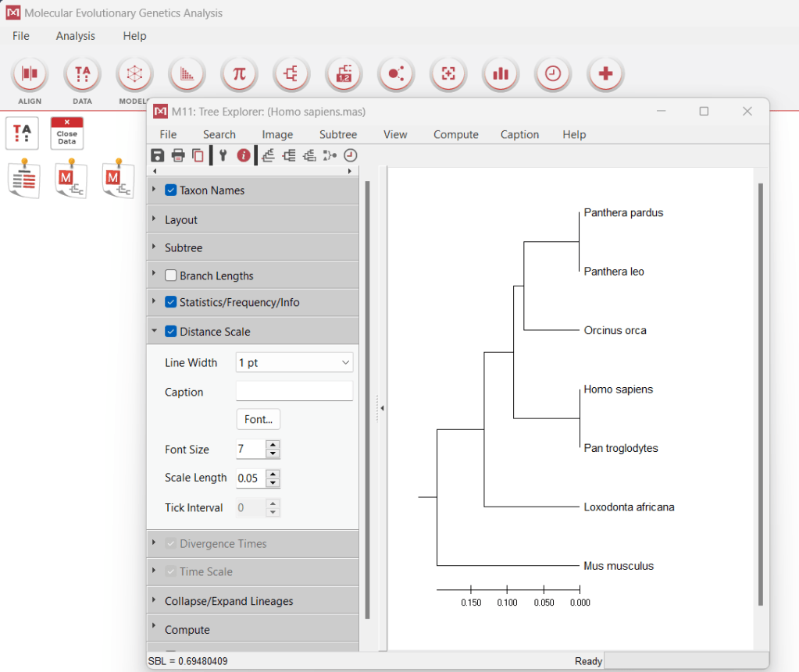This screenshot has width=799, height=672.
Task: Expand the Collapse/Expand Lineages section
Action: point(229,601)
